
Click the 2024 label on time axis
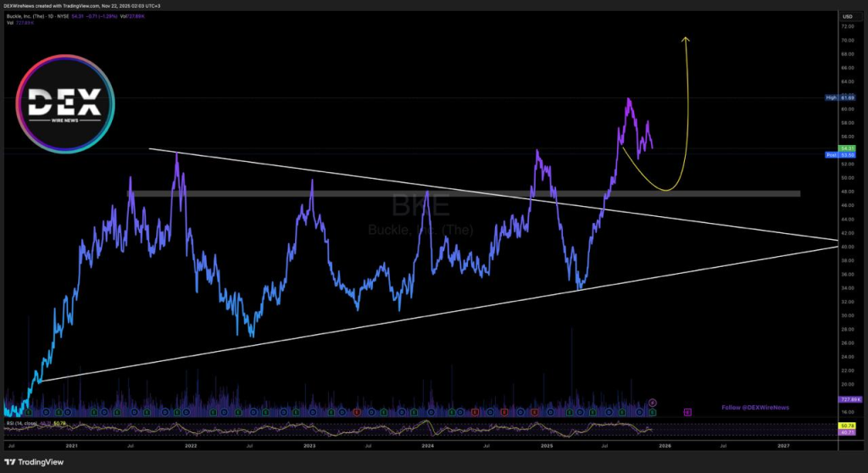pyautogui.click(x=428, y=445)
